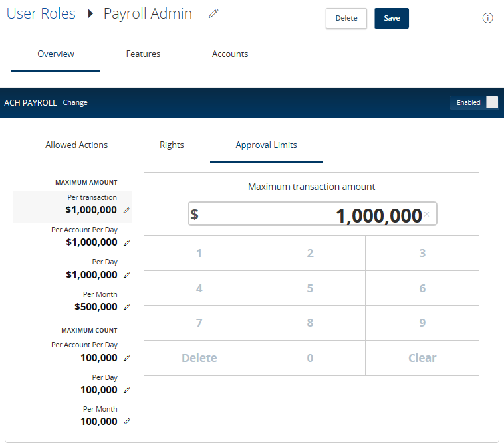Edit Per Account Per Day count pencil

127,358
